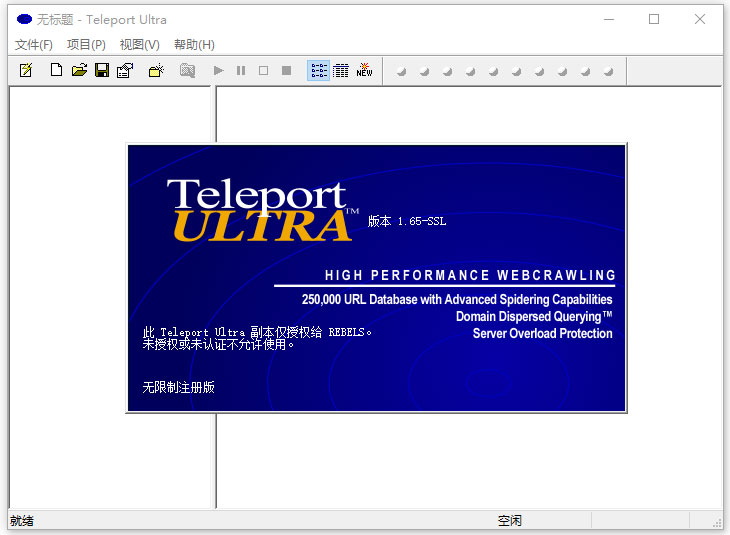
Task: Pause the running project
Action: coord(241,70)
